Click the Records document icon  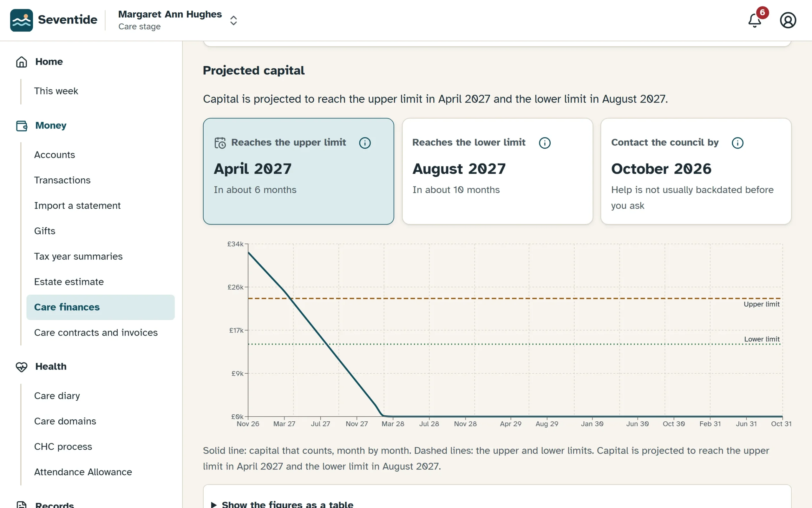[x=22, y=505]
